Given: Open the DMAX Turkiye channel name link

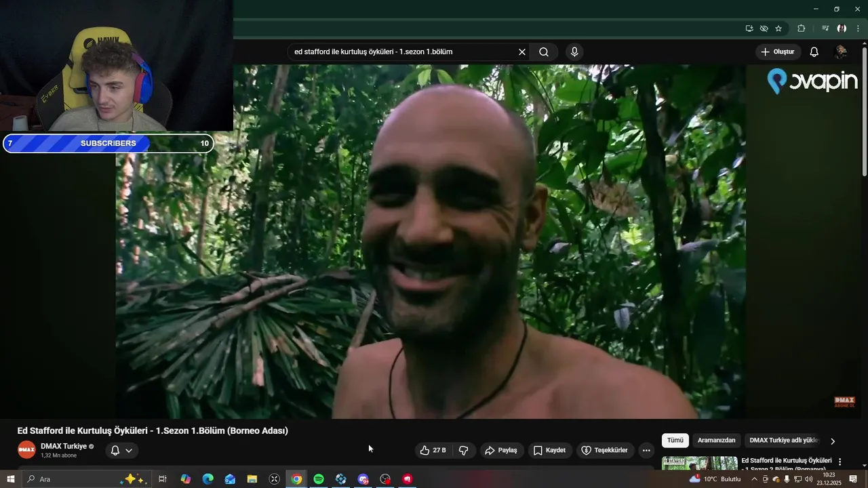Looking at the screenshot, I should [64, 446].
